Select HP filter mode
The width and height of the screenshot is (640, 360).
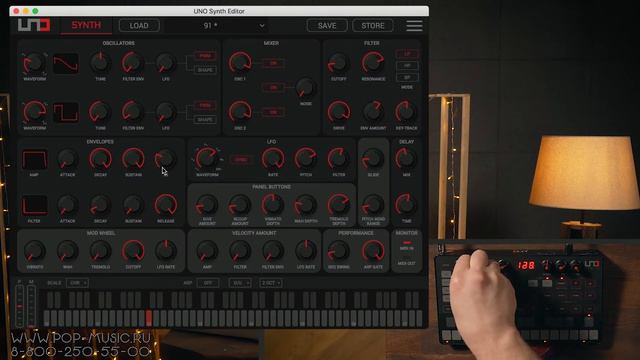click(x=407, y=66)
